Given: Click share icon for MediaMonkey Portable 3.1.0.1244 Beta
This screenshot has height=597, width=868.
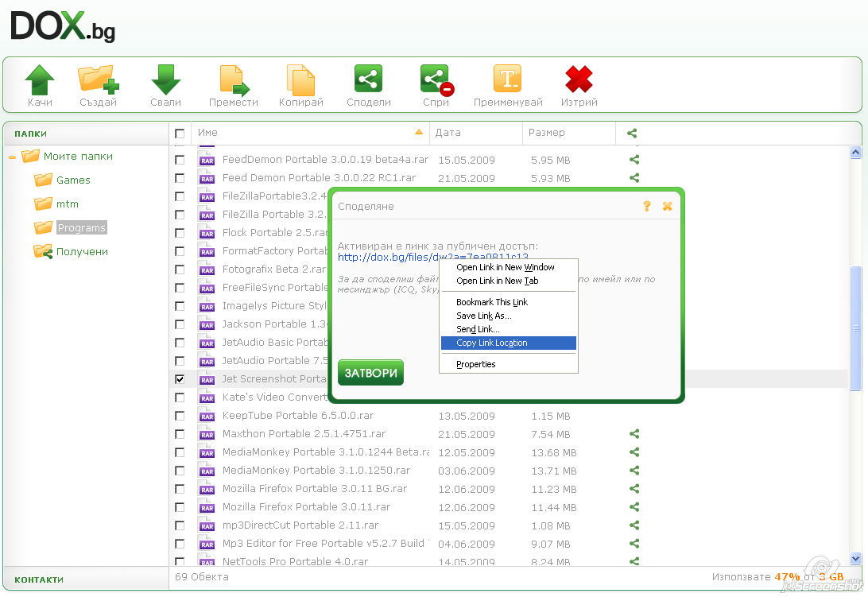Looking at the screenshot, I should pyautogui.click(x=634, y=452).
